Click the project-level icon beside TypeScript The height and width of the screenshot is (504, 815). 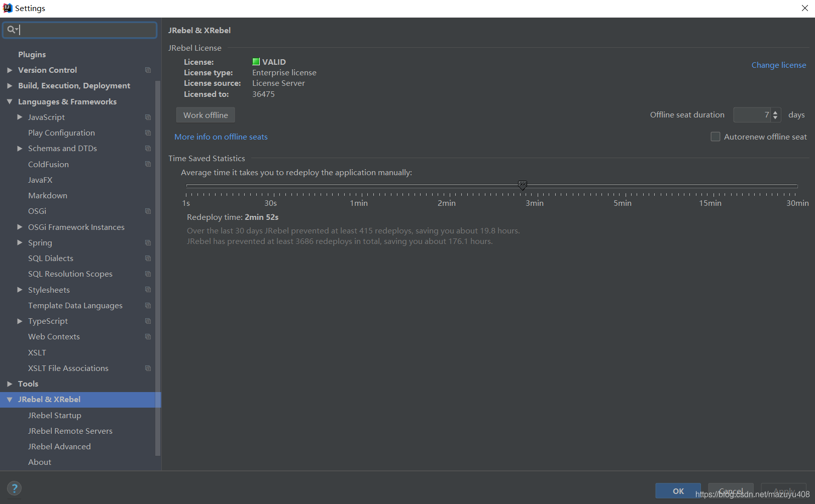click(x=148, y=321)
